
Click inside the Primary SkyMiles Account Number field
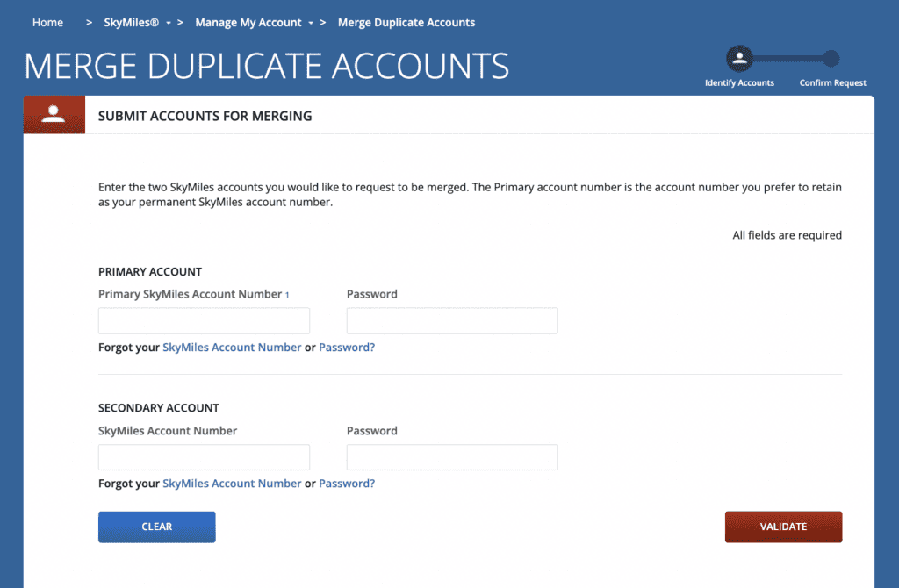coord(204,320)
